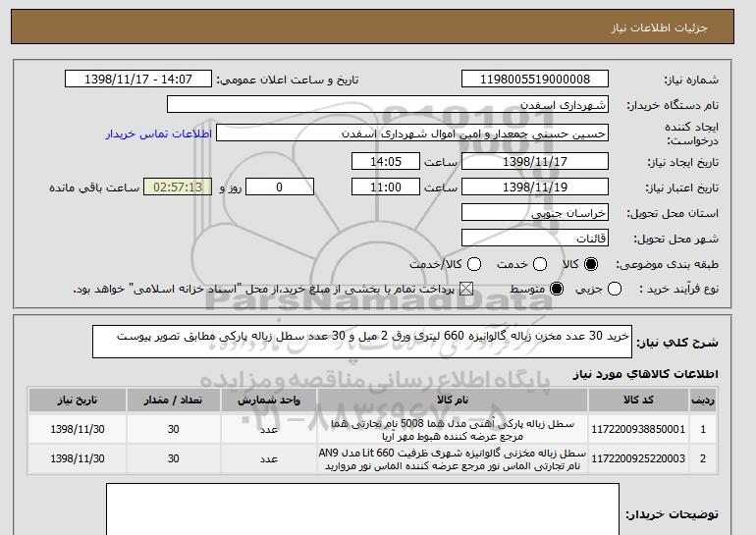The width and height of the screenshot is (756, 535).
Task: Click the delivery city field قائنات
Action: 535,239
